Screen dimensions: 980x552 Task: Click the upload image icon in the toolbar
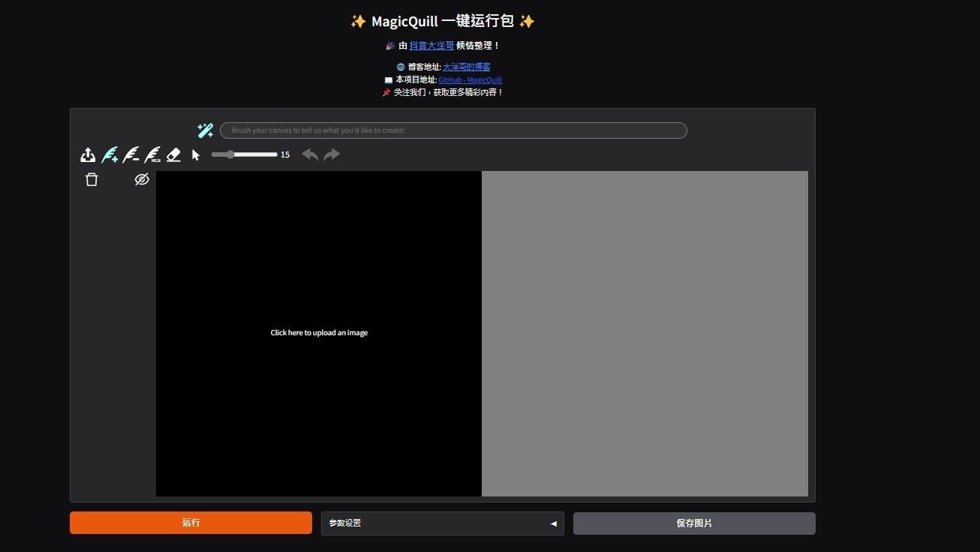tap(88, 154)
